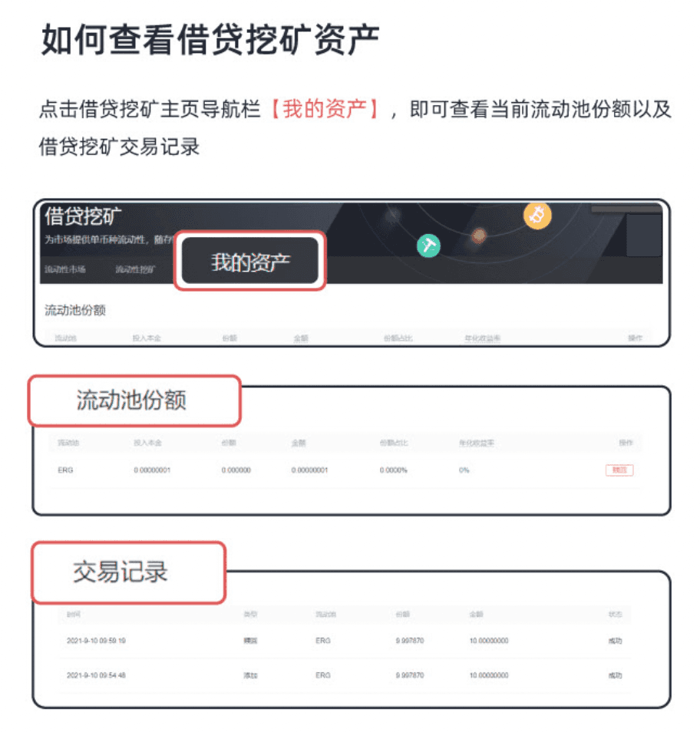The width and height of the screenshot is (700, 732).
Task: Click the 金额 underlined column header in banner panel
Action: tap(301, 338)
